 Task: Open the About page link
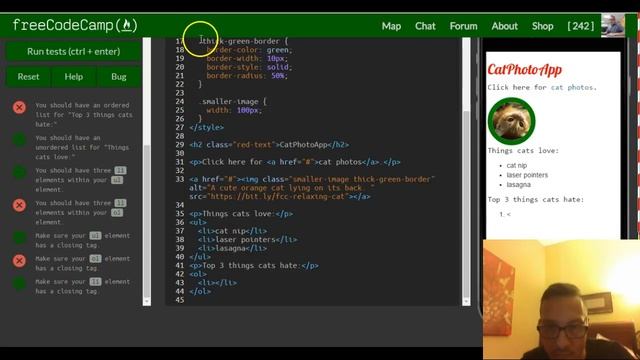click(x=504, y=26)
